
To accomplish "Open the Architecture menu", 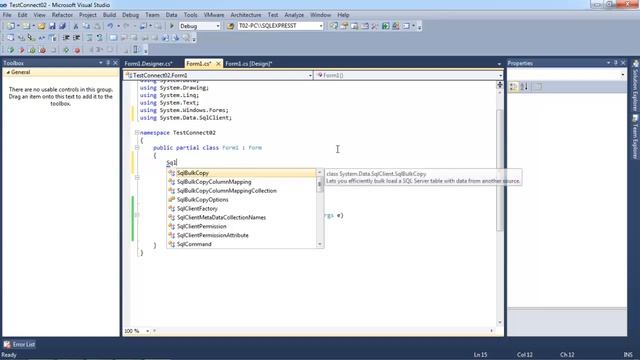I will (246, 15).
